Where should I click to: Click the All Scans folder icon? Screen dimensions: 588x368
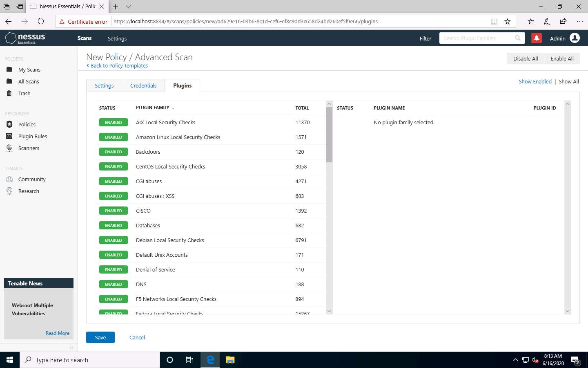9,81
